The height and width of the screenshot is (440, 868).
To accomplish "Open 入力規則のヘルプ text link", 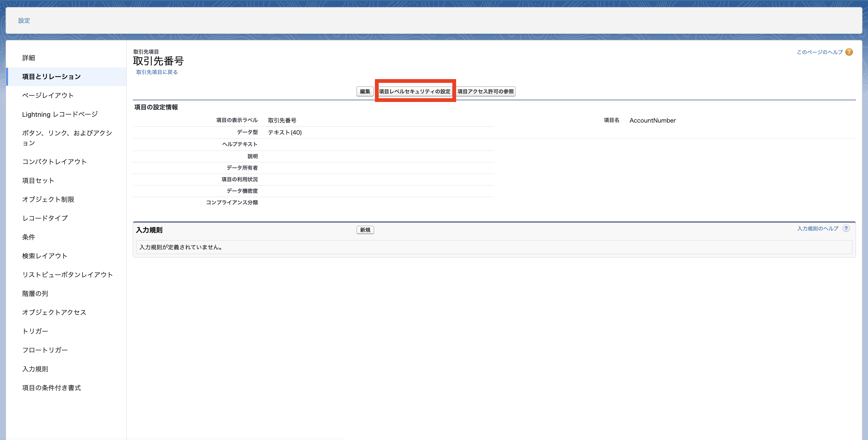I will [x=817, y=229].
